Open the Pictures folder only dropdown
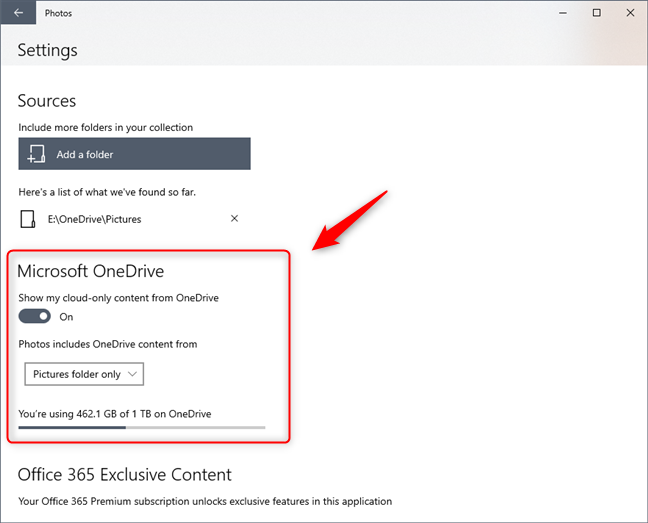Screen dimensions: 648x523 (x=84, y=374)
